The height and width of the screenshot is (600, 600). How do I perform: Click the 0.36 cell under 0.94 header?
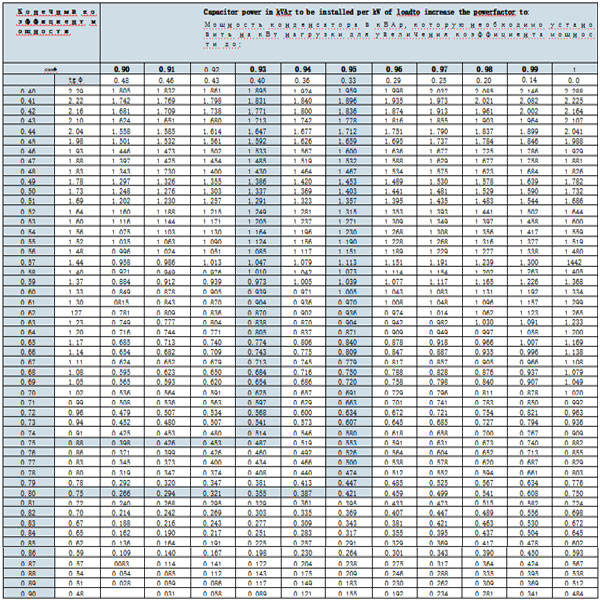point(302,77)
